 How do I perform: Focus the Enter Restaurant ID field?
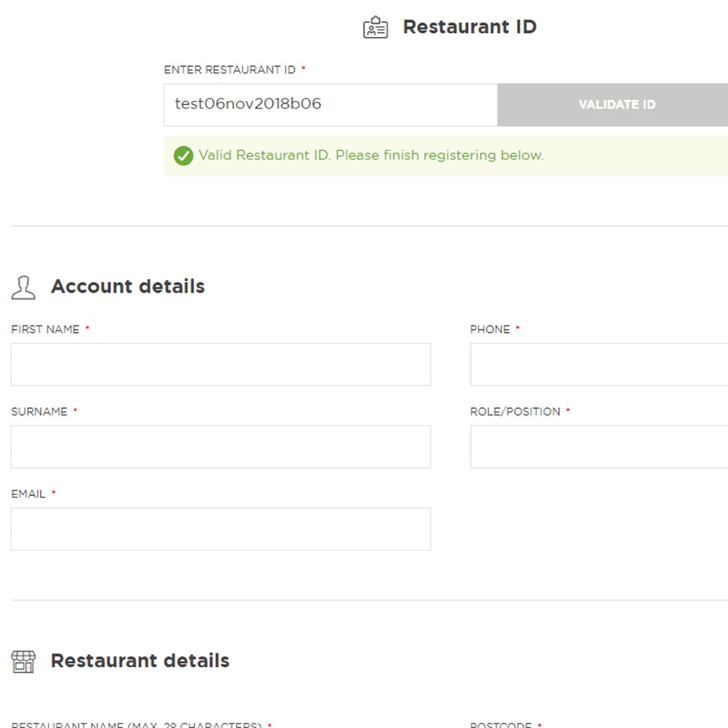(331, 105)
